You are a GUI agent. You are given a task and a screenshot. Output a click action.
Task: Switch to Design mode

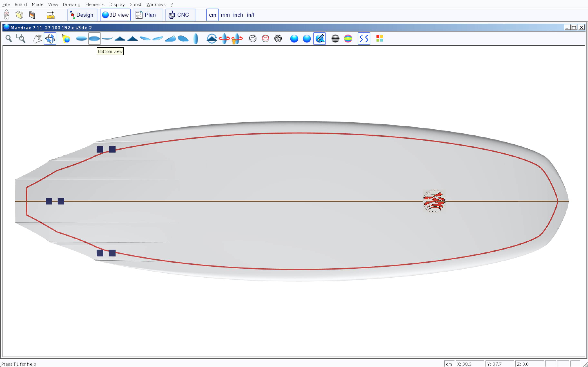82,15
